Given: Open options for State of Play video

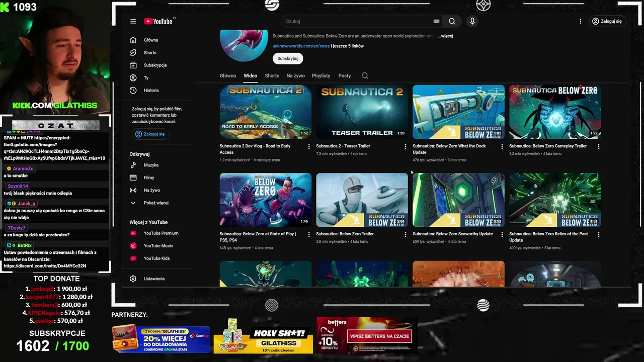Looking at the screenshot, I should pos(309,234).
